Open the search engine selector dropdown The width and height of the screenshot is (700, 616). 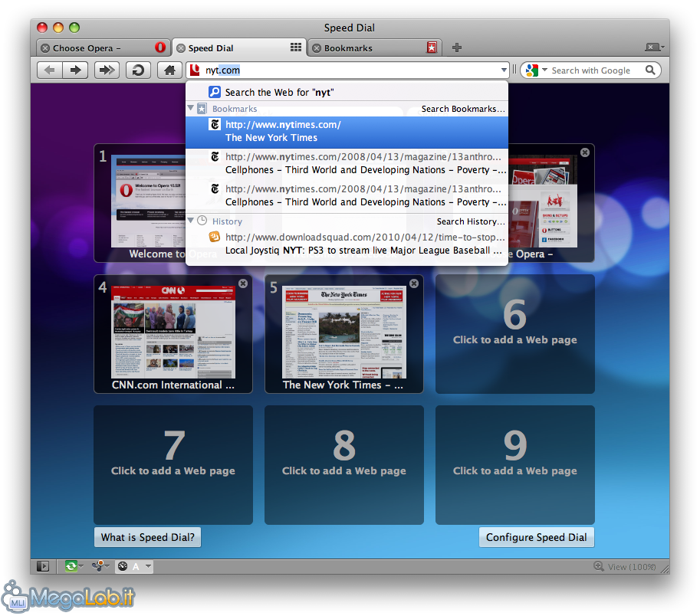coord(537,70)
